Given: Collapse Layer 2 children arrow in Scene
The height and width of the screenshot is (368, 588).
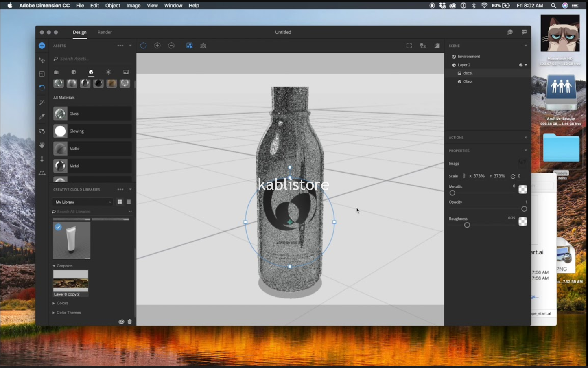Looking at the screenshot, I should point(526,65).
